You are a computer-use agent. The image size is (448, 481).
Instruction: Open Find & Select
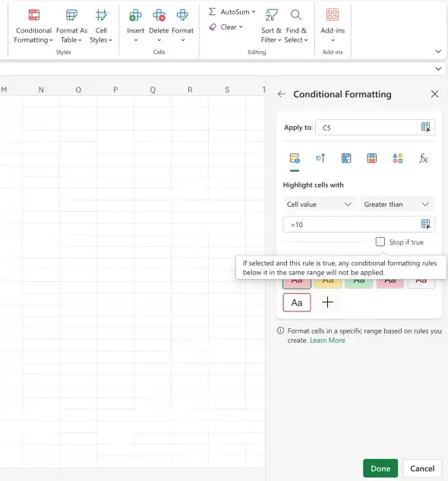[x=296, y=27]
